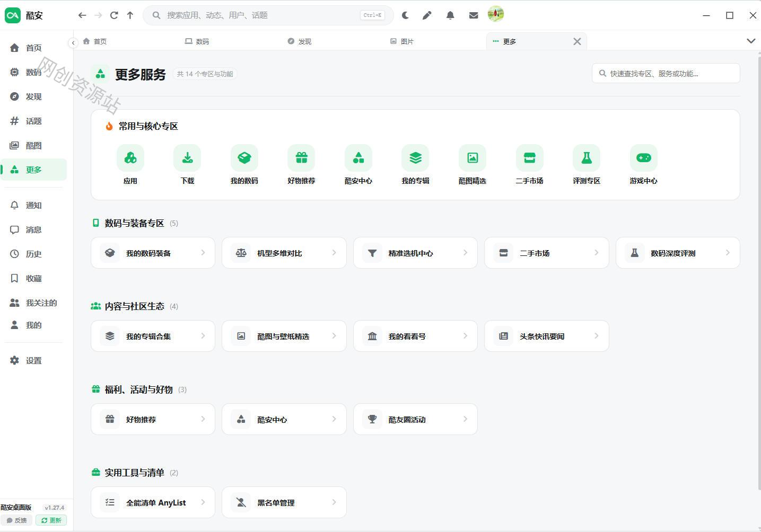Click the up arrow navigation icon
Image resolution: width=761 pixels, height=532 pixels.
click(130, 15)
